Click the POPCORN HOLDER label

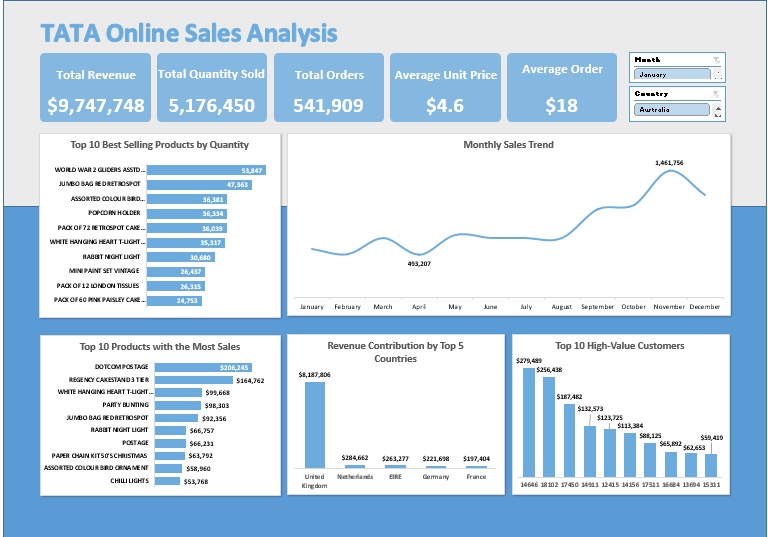(x=114, y=213)
